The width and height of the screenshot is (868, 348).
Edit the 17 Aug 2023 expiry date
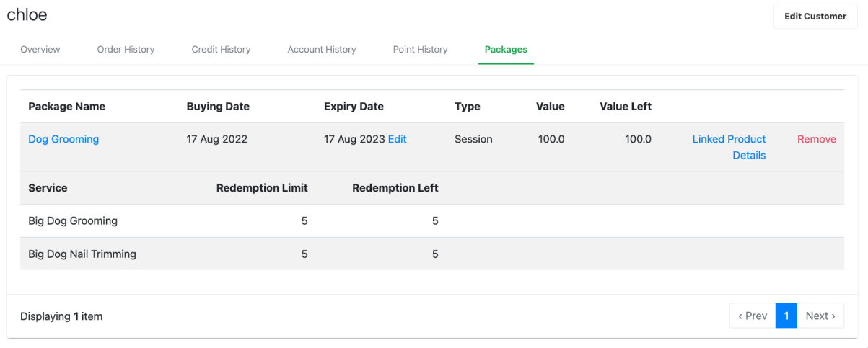[x=398, y=139]
